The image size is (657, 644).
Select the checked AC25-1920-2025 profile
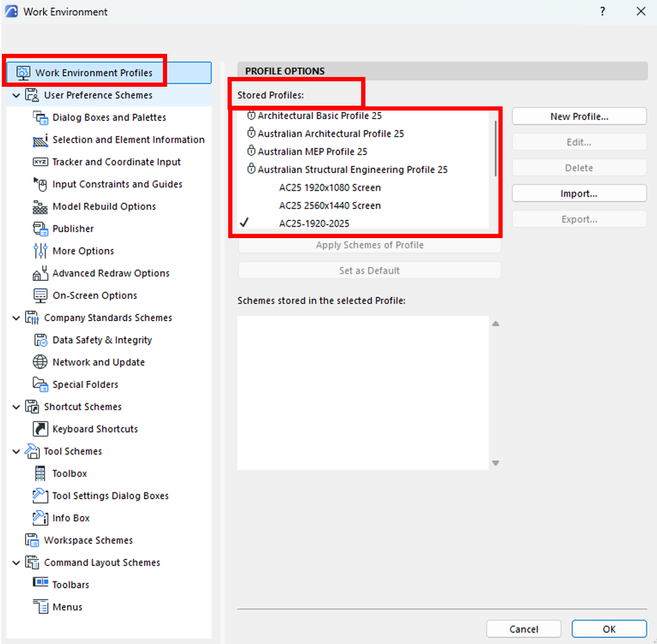[x=314, y=224]
